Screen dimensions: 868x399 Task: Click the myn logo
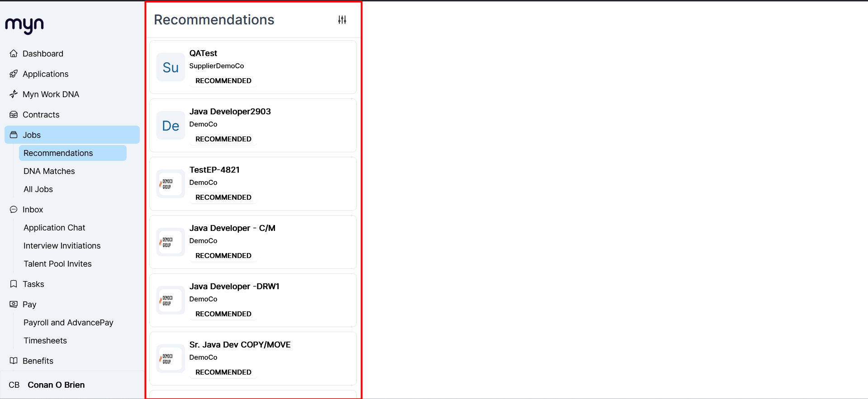pos(24,25)
